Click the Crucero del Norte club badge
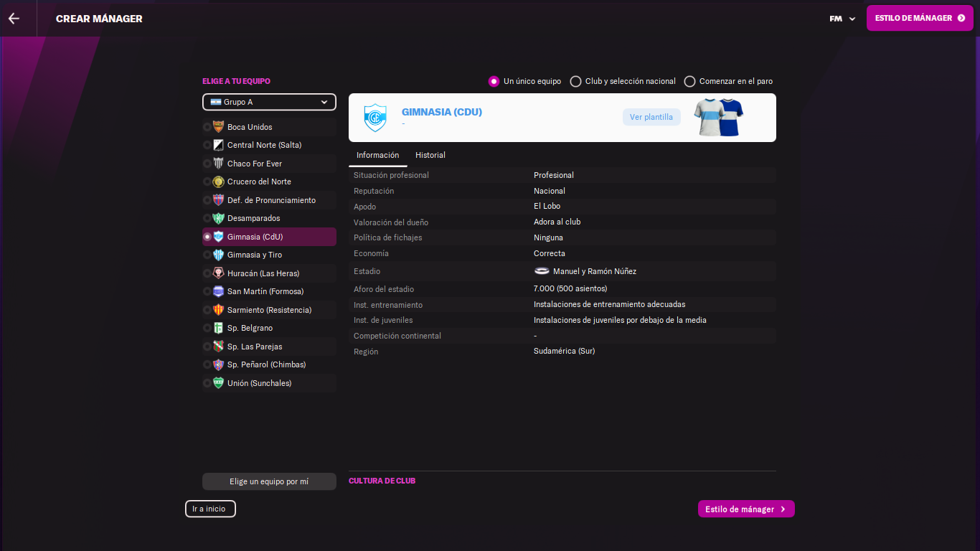The width and height of the screenshot is (980, 551). pos(218,182)
